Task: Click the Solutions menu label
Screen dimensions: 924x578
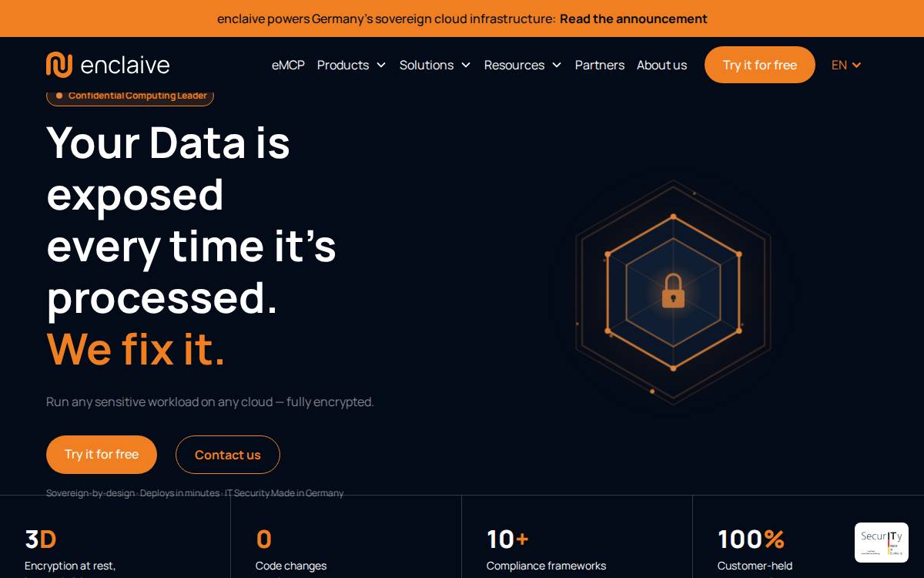Action: (427, 65)
